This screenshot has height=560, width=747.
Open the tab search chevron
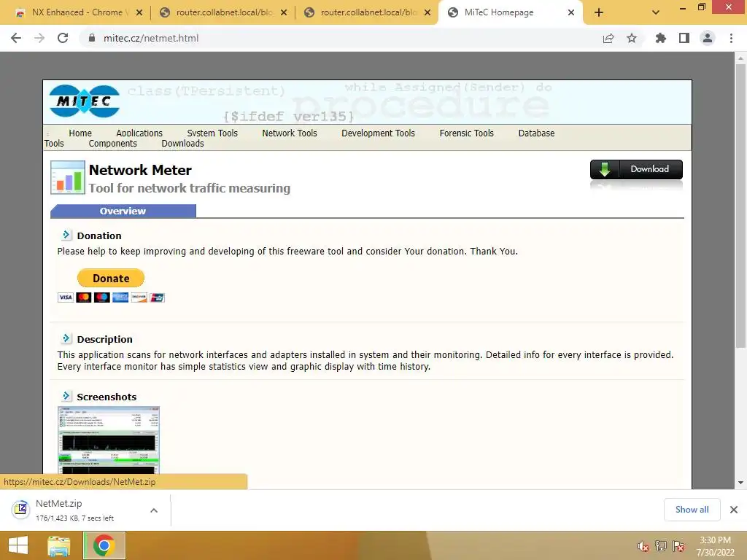(656, 12)
